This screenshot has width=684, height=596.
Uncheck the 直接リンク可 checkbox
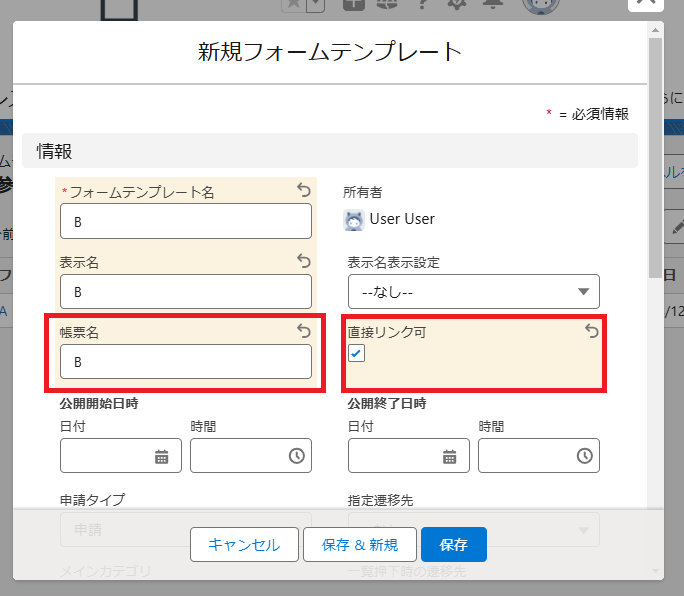(356, 353)
